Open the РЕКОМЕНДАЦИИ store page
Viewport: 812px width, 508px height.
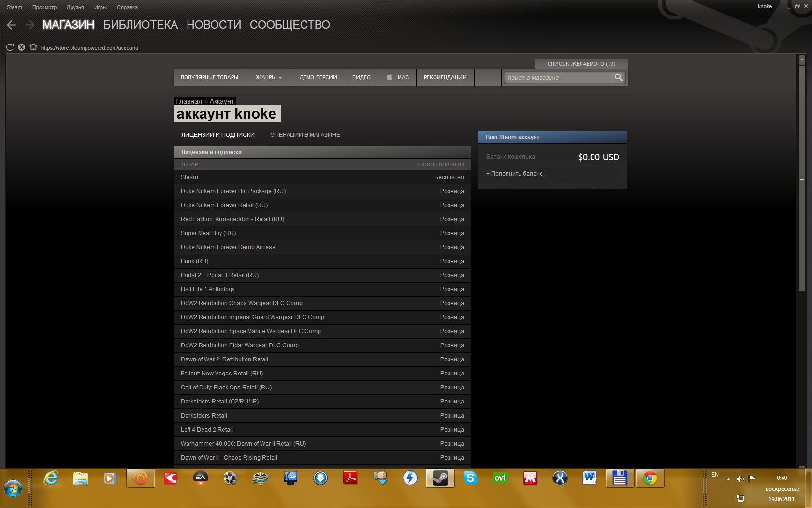(445, 77)
